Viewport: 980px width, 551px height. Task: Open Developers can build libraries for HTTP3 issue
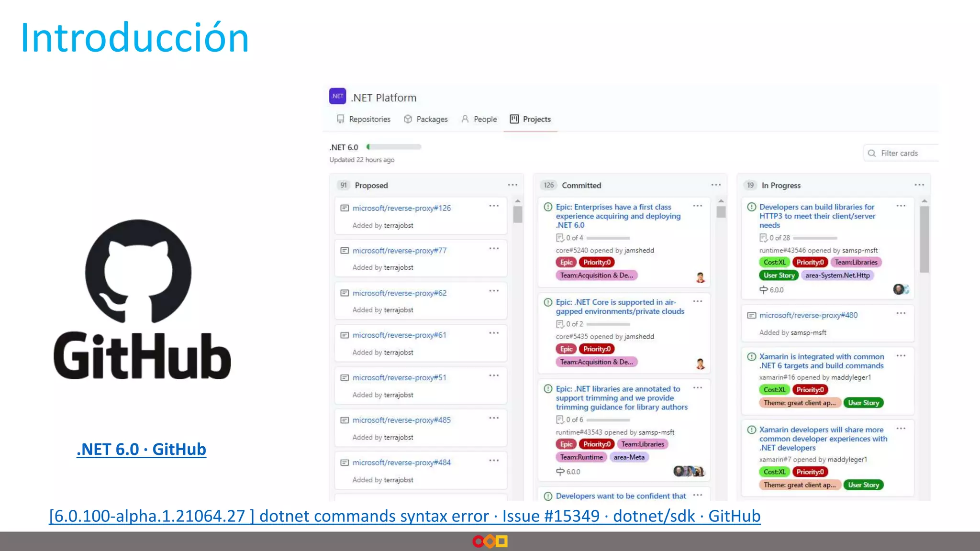coord(817,216)
